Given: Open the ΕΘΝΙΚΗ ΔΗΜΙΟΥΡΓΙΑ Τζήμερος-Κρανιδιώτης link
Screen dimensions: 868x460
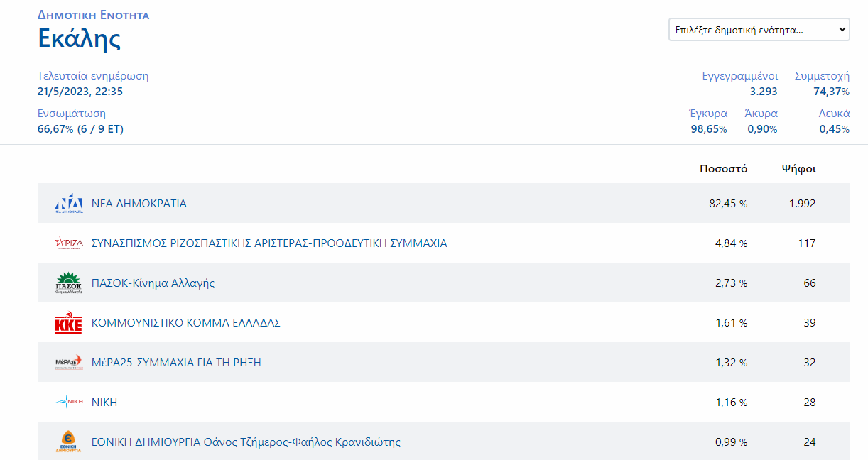Looking at the screenshot, I should click(x=246, y=442).
